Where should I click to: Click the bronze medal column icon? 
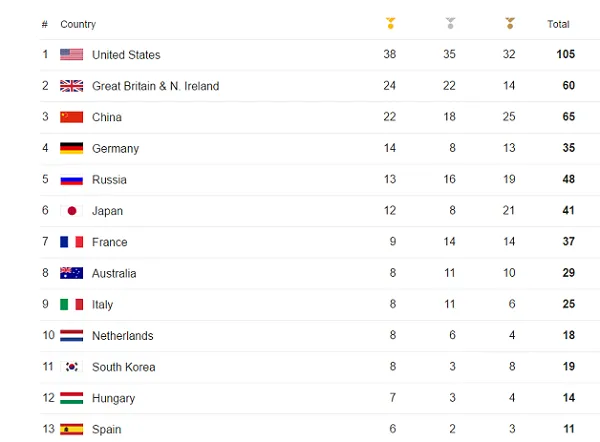pyautogui.click(x=510, y=23)
